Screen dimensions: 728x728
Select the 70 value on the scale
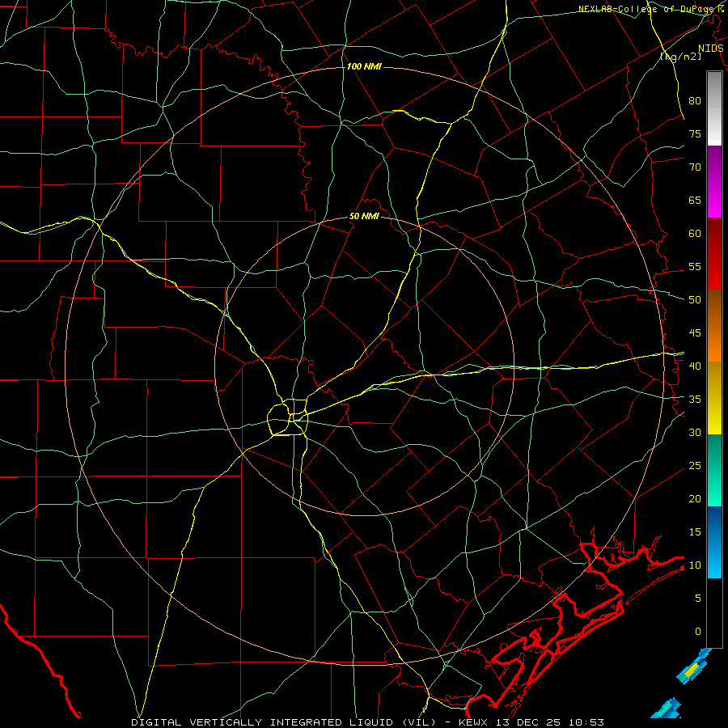coord(695,167)
